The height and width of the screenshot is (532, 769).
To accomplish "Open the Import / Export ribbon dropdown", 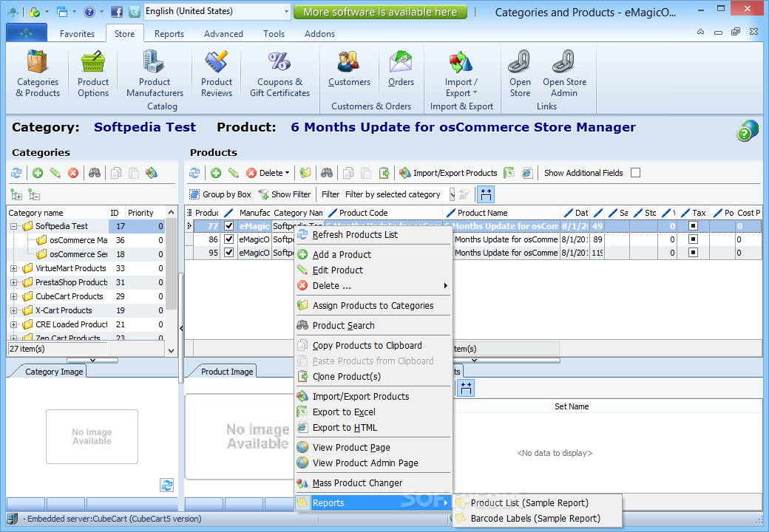I will tap(461, 74).
